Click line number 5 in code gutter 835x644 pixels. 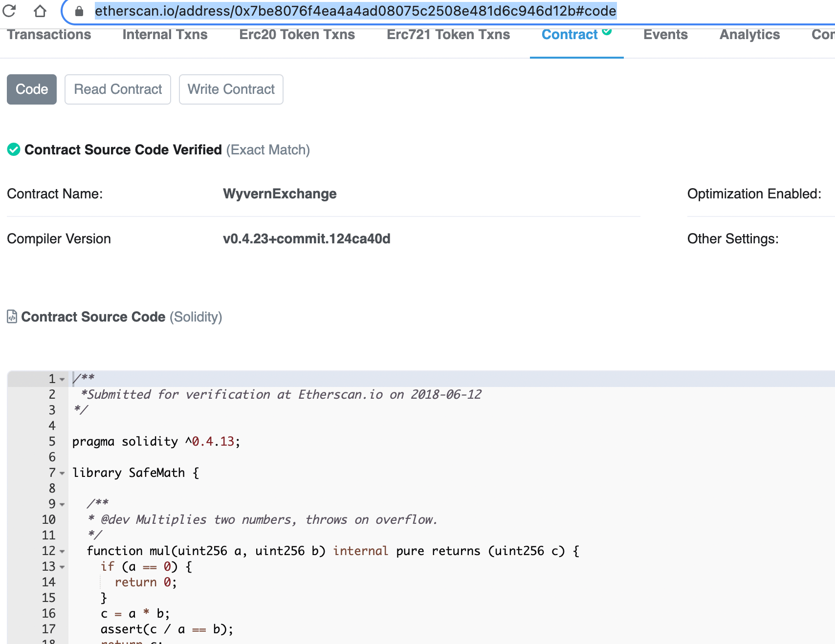[x=52, y=442]
